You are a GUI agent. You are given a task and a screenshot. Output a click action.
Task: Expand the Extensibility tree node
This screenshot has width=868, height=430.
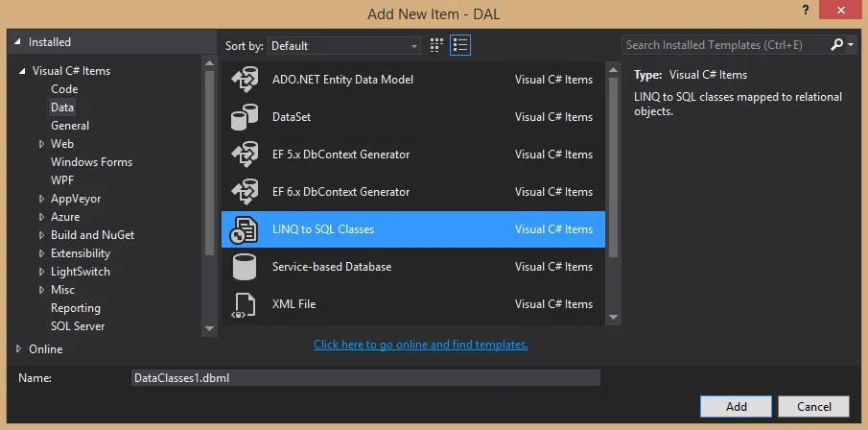point(41,253)
